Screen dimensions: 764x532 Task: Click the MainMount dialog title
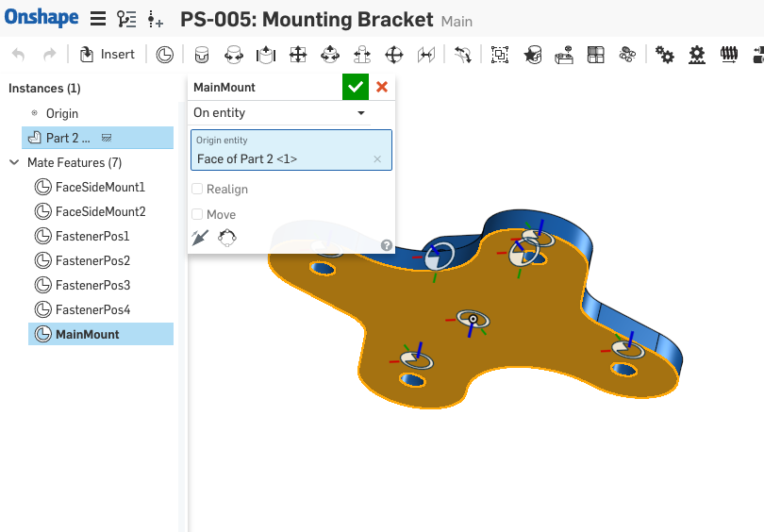point(224,87)
